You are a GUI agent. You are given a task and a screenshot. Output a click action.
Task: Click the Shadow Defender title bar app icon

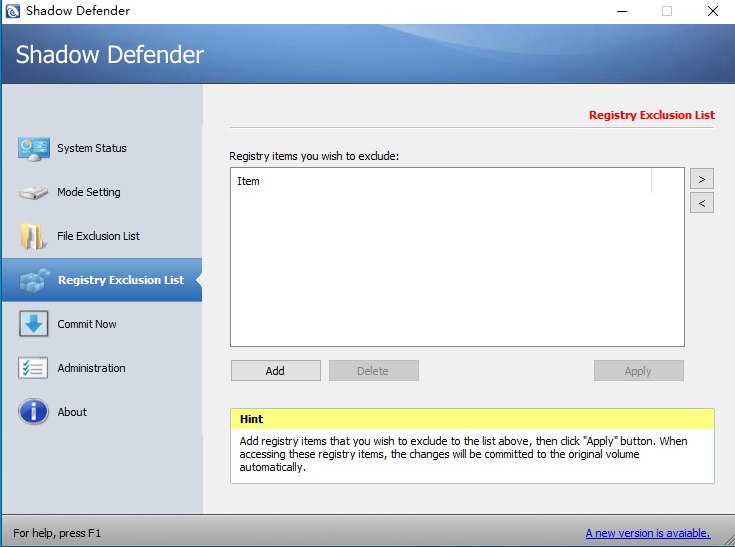pos(13,11)
